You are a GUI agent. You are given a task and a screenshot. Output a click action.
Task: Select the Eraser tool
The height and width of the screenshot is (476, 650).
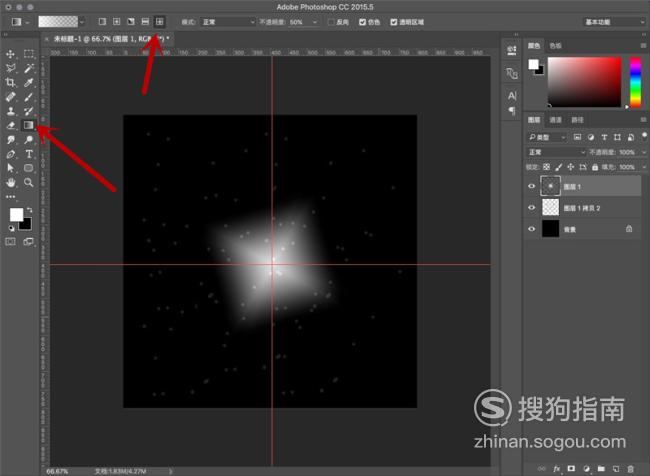(x=11, y=125)
